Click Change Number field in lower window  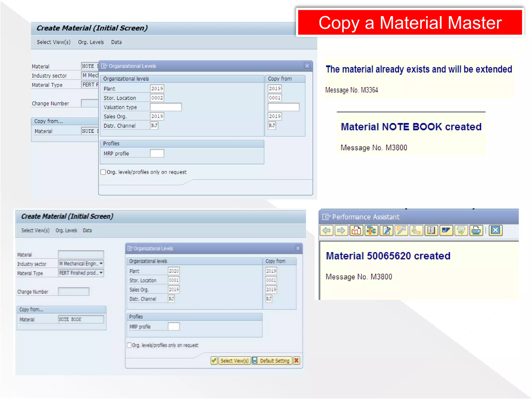click(74, 291)
